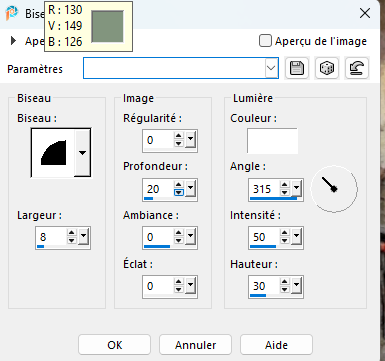This screenshot has width=385, height=361.
Task: Click the light angle dial control
Action: pos(334,189)
